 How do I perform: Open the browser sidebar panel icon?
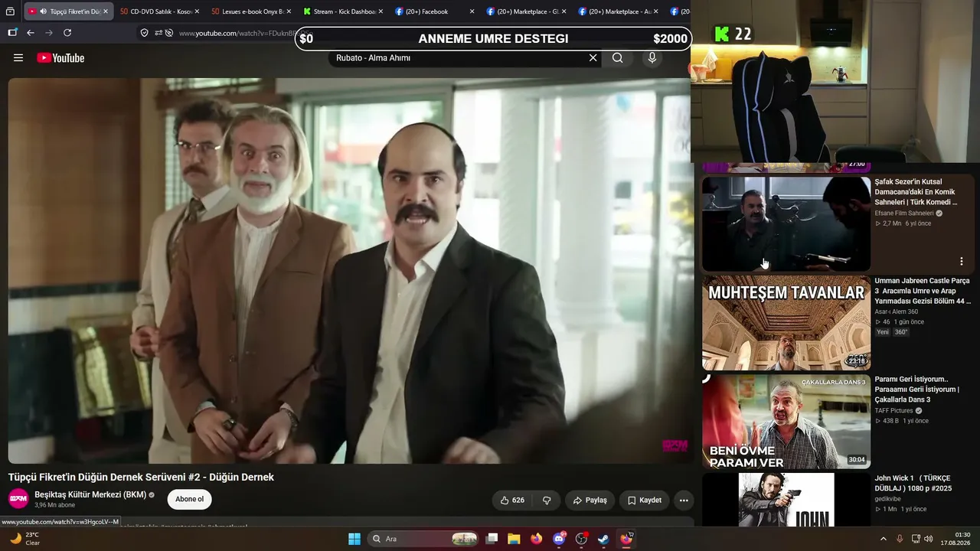tap(12, 33)
